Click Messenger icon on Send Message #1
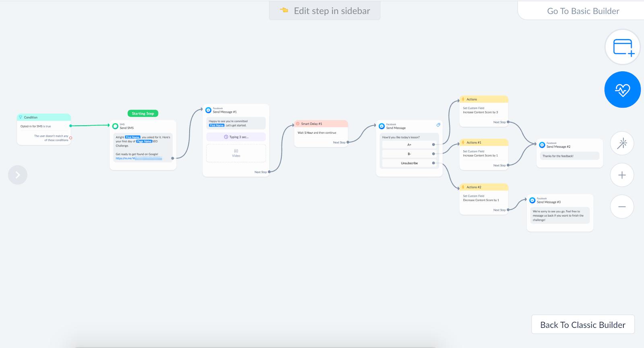 pos(208,110)
